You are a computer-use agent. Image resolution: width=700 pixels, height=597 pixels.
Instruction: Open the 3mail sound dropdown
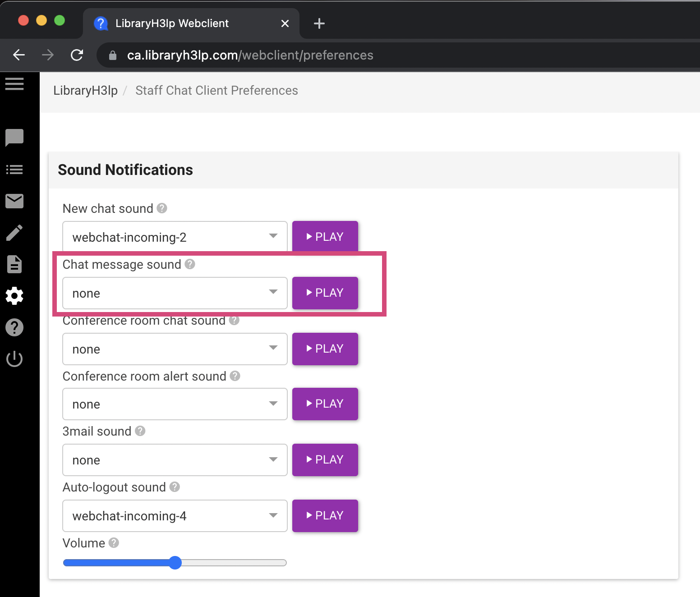(175, 459)
